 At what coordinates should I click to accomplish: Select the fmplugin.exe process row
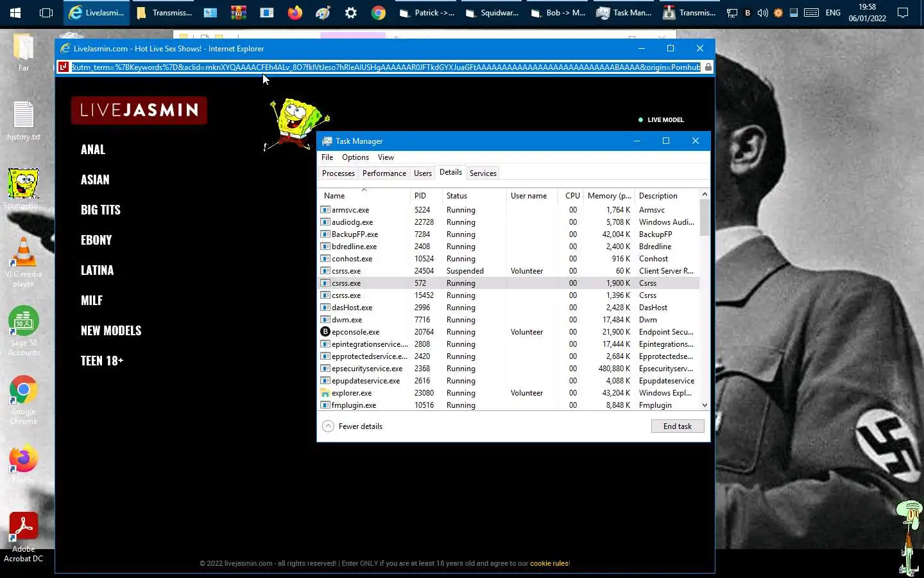coord(509,405)
